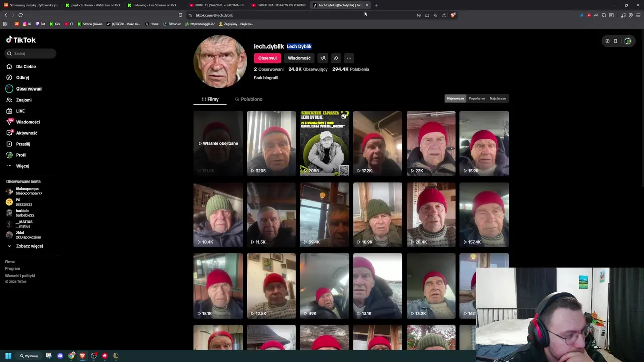Open the Aktywność notifications
Viewport: 644px width, 362px height.
tap(22, 133)
